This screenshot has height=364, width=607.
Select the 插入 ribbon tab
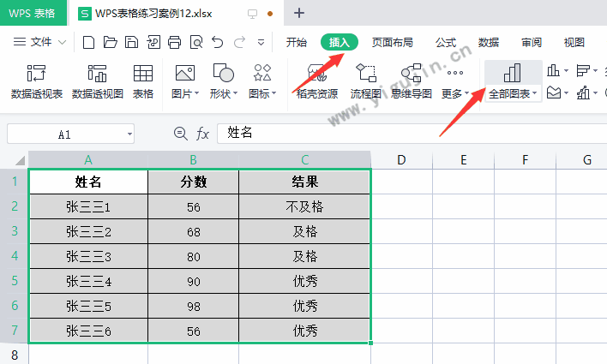pyautogui.click(x=340, y=42)
